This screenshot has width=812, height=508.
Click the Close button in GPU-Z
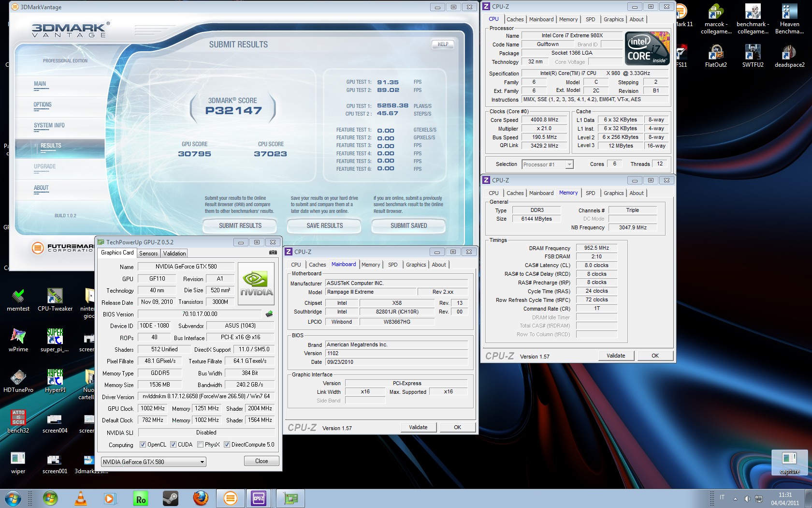[x=261, y=461]
